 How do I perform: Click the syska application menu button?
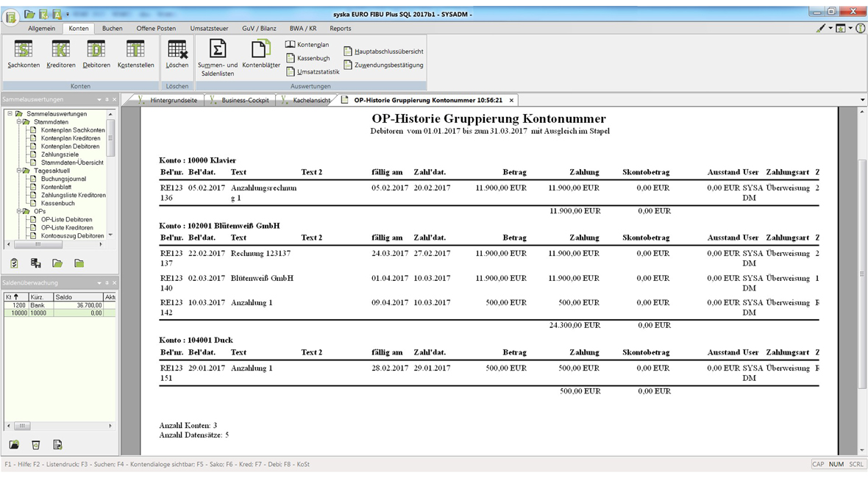pyautogui.click(x=10, y=16)
